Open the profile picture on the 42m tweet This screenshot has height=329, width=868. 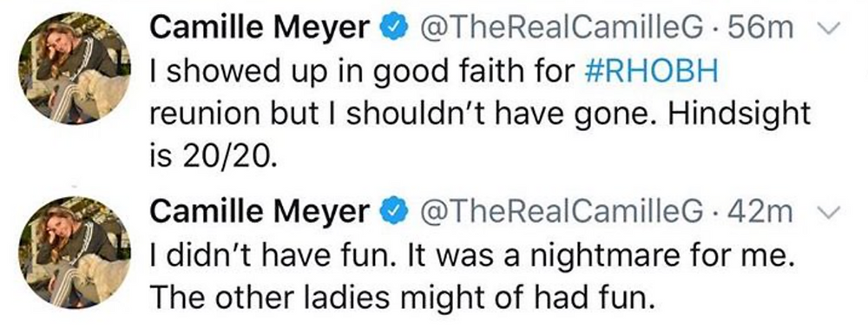coord(74,252)
